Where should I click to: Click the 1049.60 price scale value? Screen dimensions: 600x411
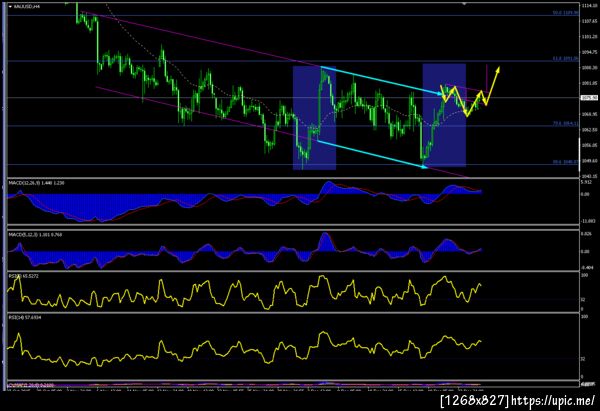[589, 161]
